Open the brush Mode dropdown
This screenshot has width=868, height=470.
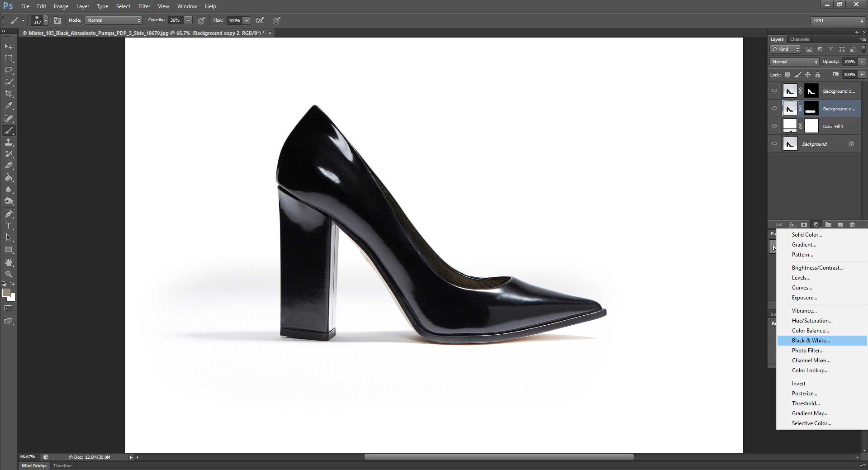(113, 20)
